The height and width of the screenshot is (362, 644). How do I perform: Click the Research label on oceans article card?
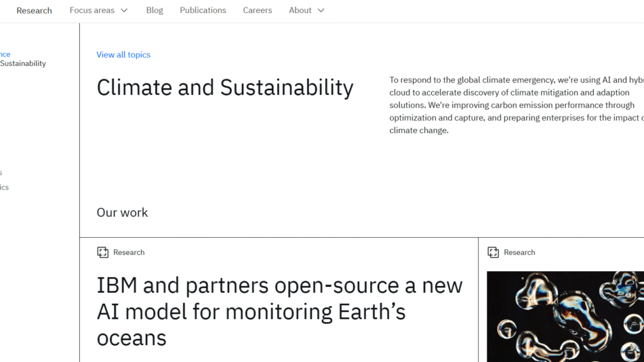[129, 252]
